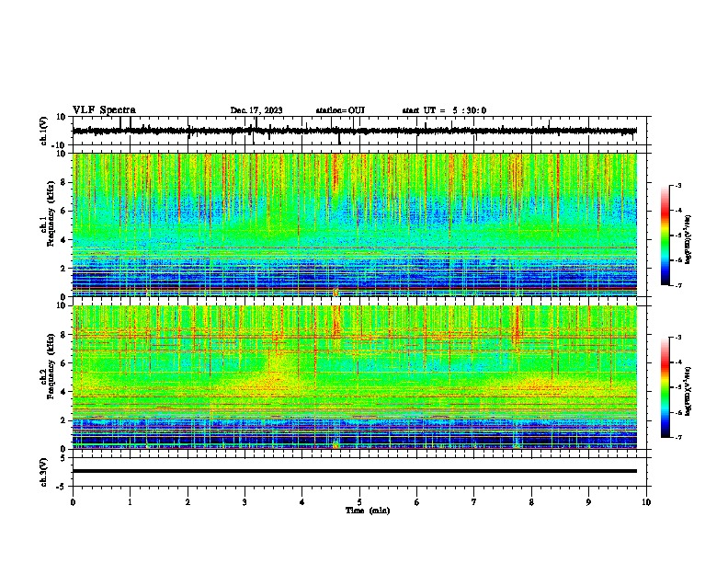Click time axis tick label "7"

[x=474, y=502]
